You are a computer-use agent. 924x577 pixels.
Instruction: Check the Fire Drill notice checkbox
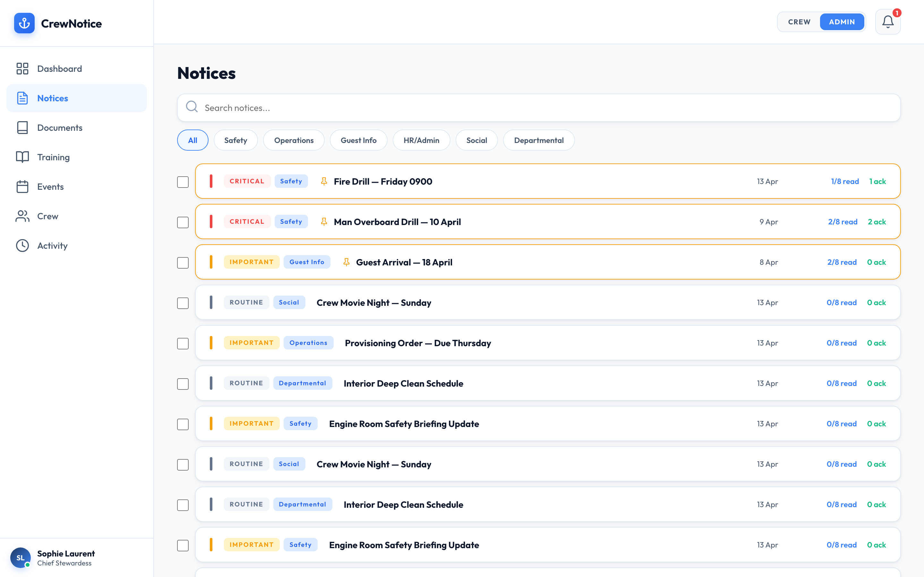pos(183,182)
